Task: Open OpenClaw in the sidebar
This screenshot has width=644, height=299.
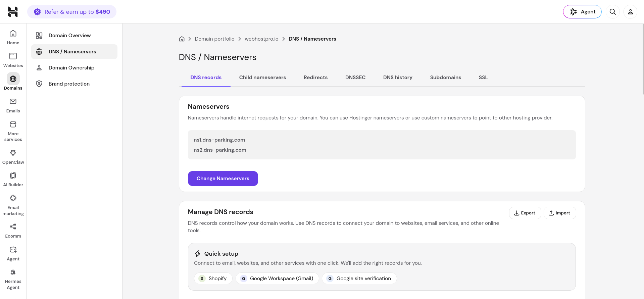Action: [x=13, y=157]
